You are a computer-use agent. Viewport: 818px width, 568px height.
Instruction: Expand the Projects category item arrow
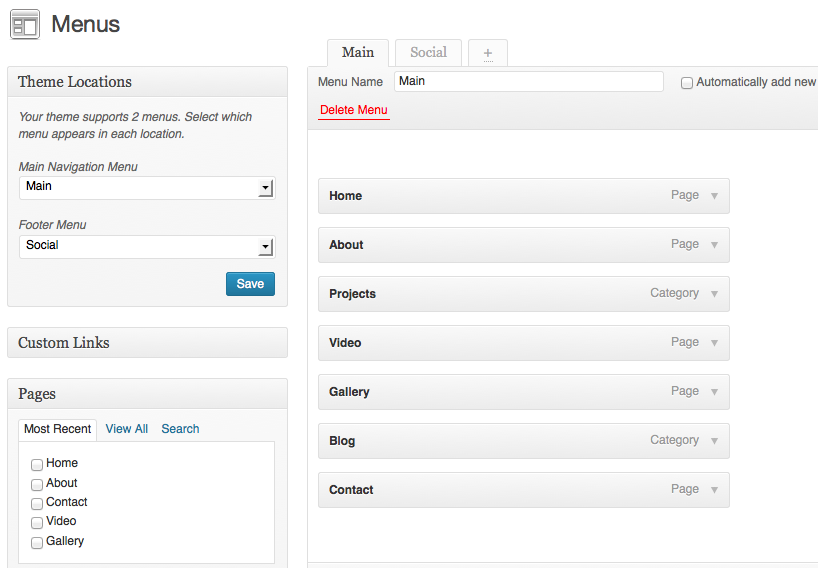click(714, 294)
